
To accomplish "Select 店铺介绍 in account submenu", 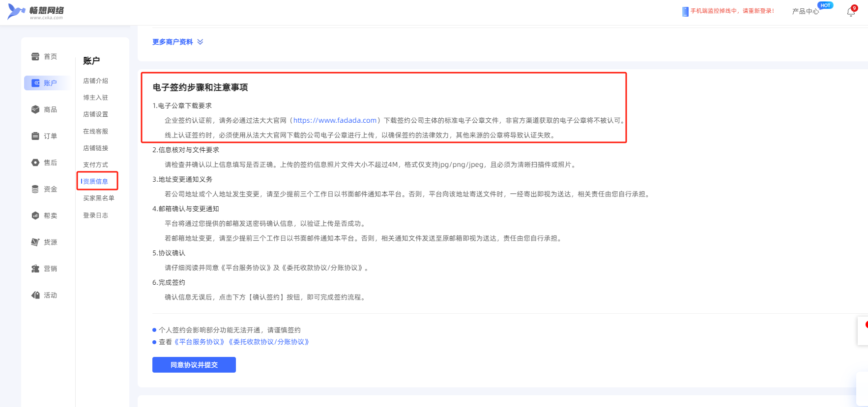I will coord(95,81).
